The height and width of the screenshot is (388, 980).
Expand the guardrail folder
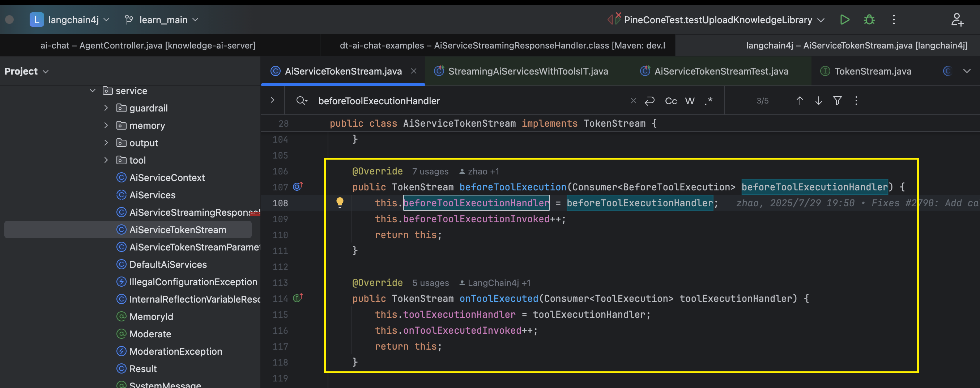tap(106, 108)
